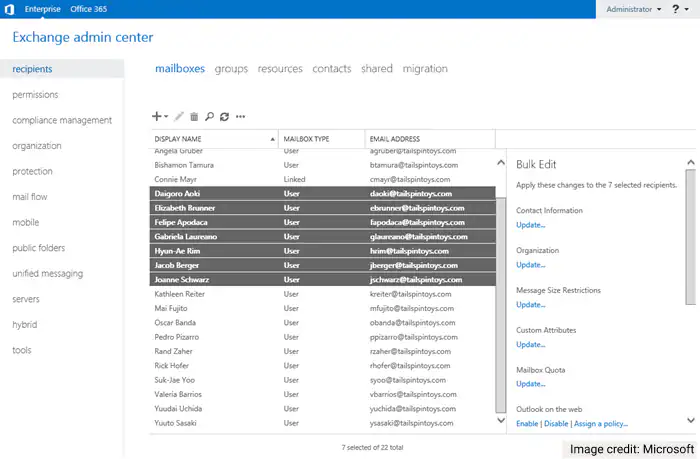Open mobile section in sidebar
This screenshot has height=459, width=700.
[x=25, y=222]
